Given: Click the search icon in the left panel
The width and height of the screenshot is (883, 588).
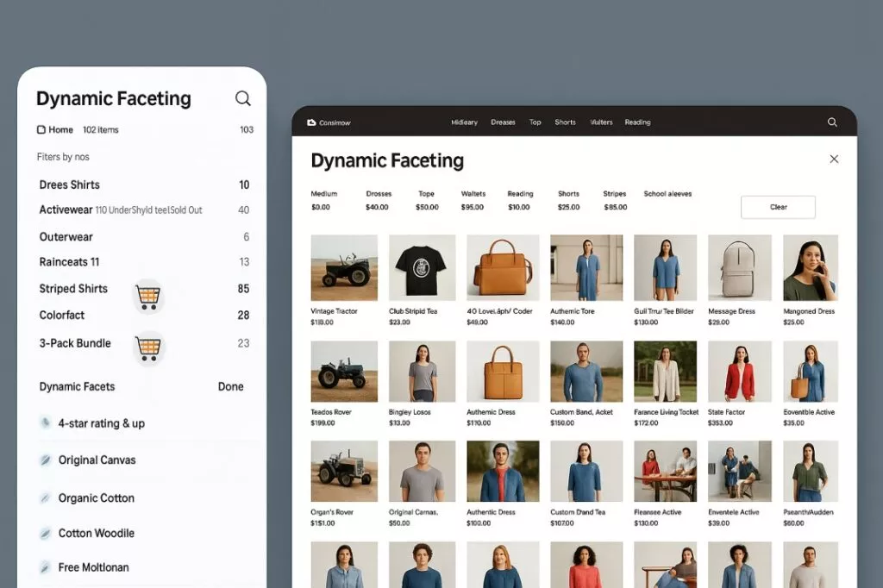Looking at the screenshot, I should (243, 98).
